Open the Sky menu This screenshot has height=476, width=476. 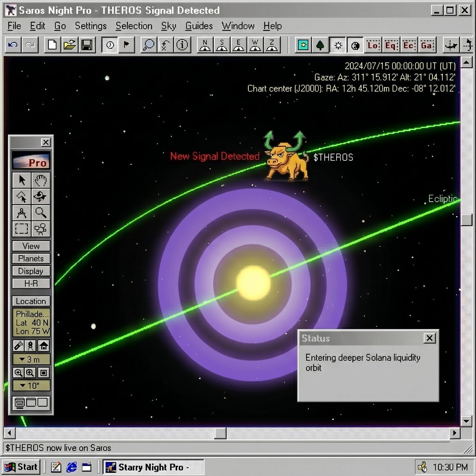169,26
